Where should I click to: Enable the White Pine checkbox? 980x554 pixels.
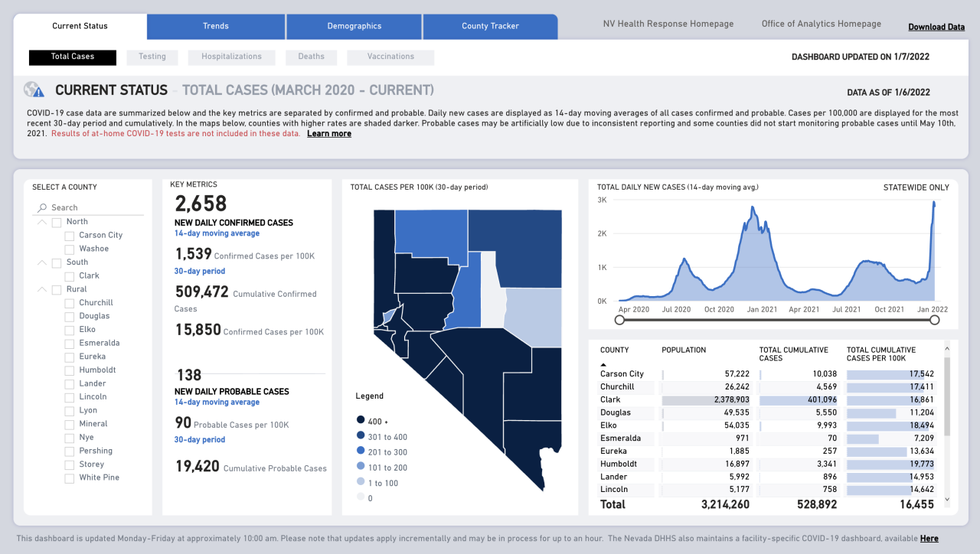click(x=70, y=478)
